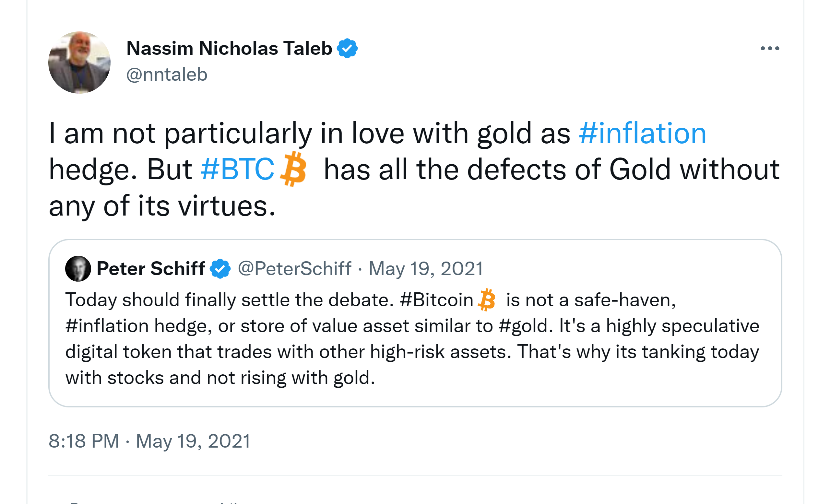Screen dimensions: 831x504
Task: Click the main tweet's "any of its virtues" text
Action: [162, 205]
